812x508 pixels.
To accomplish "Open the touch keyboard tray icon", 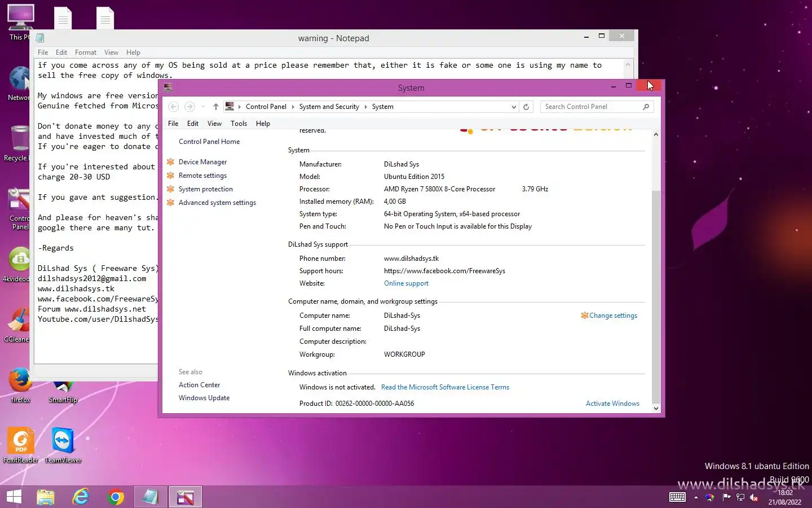I will coord(677,497).
